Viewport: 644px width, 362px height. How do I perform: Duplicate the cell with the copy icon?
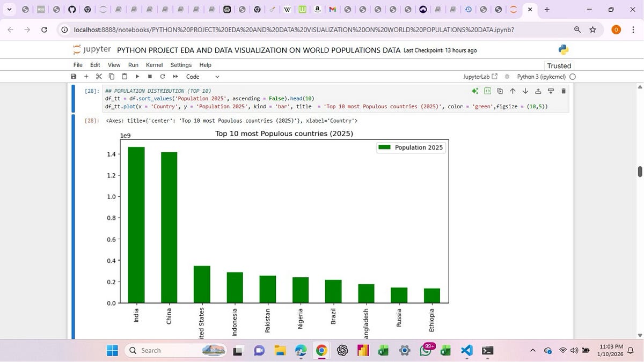click(x=500, y=91)
